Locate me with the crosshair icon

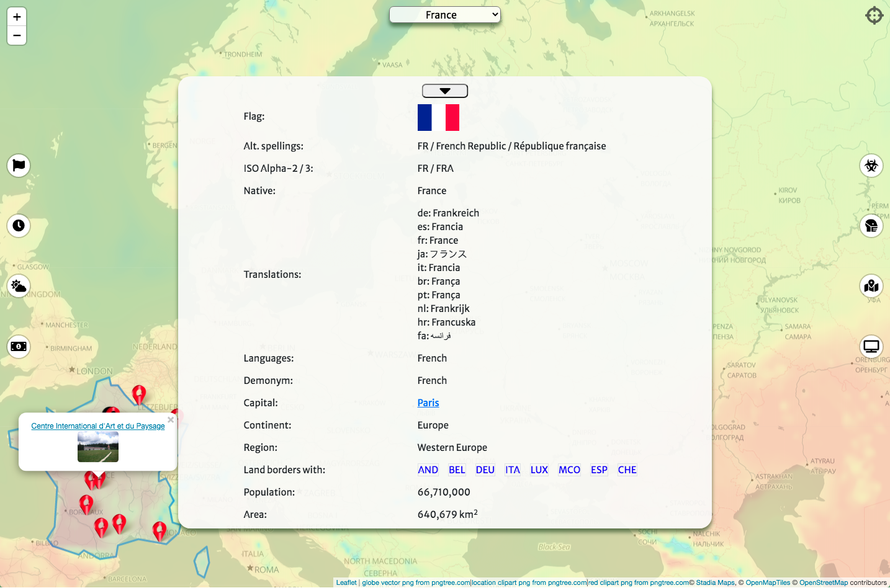(874, 15)
